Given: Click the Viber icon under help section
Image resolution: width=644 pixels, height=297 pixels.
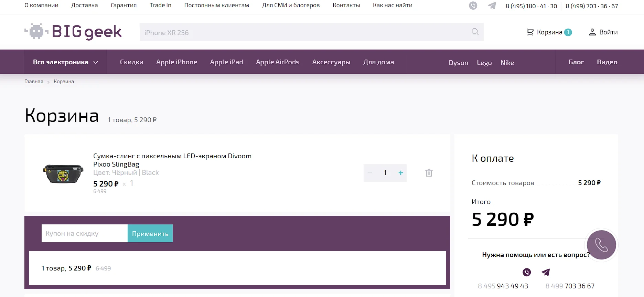Looking at the screenshot, I should 527,272.
